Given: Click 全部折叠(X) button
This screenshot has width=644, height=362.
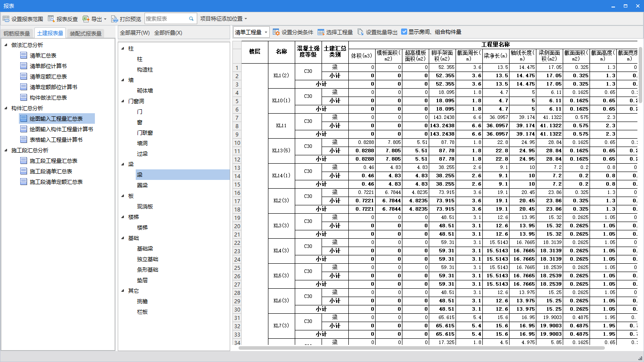Looking at the screenshot, I should click(168, 32).
